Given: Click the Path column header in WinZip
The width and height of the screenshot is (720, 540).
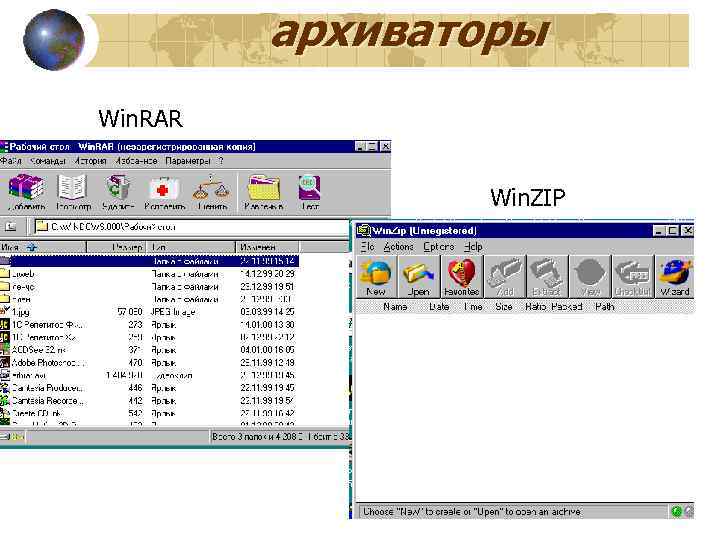Looking at the screenshot, I should tap(605, 307).
